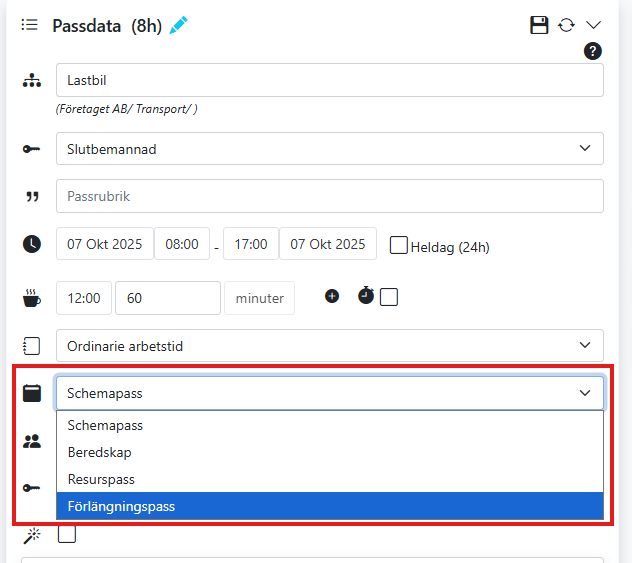Expand the Ordinarie arbetstid dropdown
This screenshot has height=563, width=632.
329,346
